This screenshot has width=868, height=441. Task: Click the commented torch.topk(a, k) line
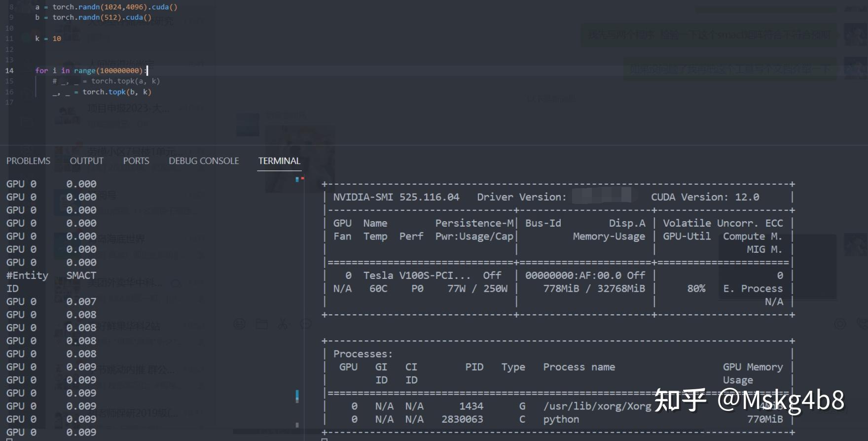pos(106,81)
